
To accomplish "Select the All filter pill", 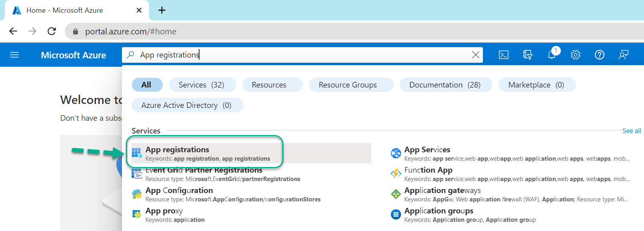I will click(147, 85).
